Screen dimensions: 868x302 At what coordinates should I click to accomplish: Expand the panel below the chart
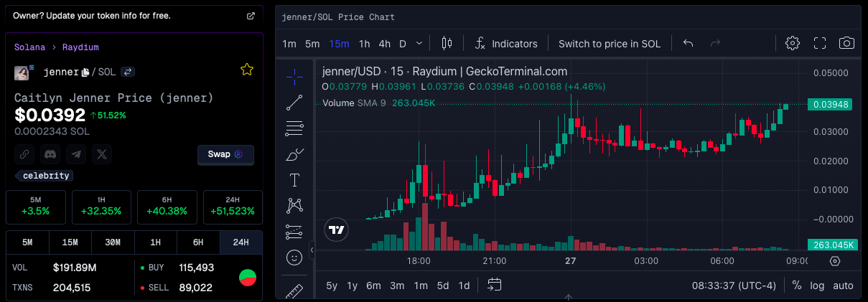[x=568, y=296]
